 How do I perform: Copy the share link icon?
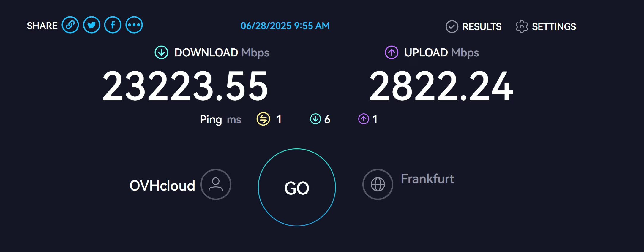[x=70, y=25]
